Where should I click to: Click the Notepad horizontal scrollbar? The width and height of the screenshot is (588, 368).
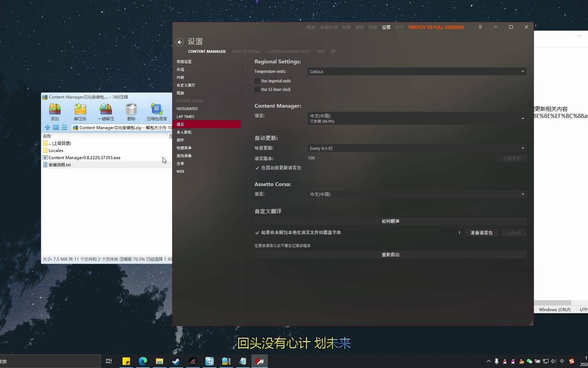point(553,303)
